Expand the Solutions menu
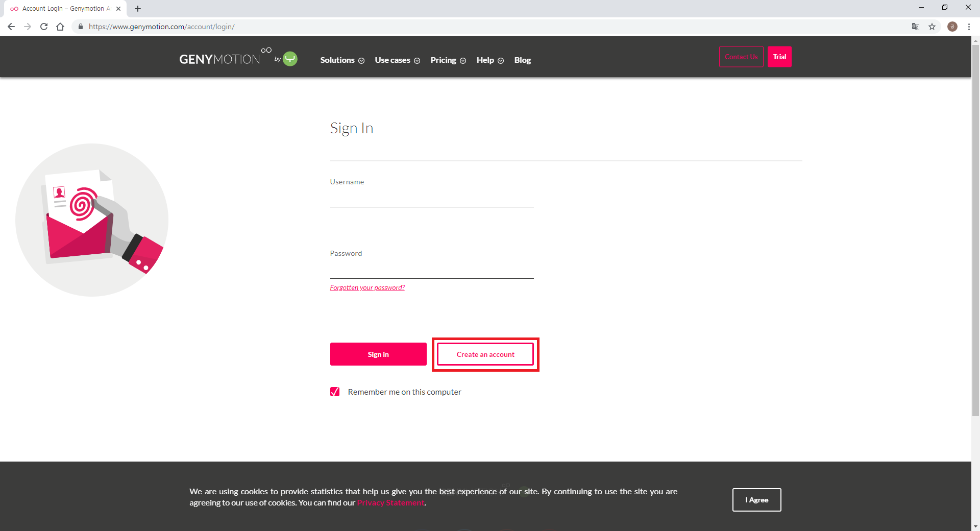 point(342,60)
